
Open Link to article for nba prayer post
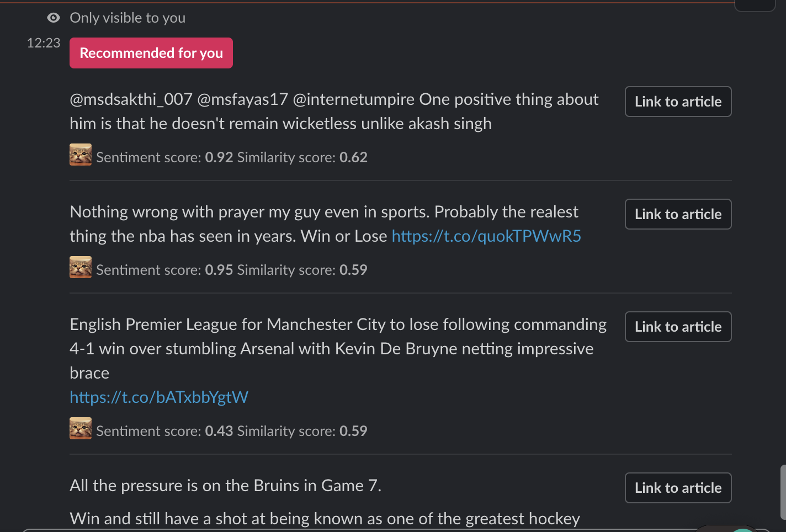tap(678, 214)
